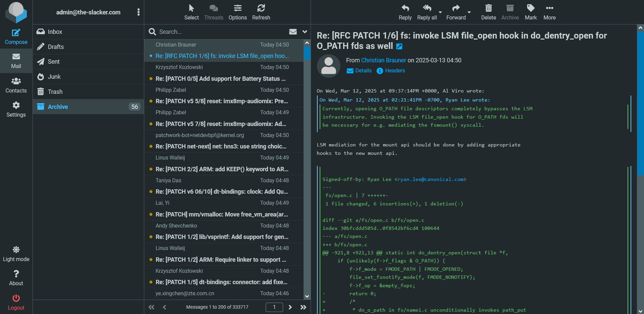The width and height of the screenshot is (644, 314).
Task: Open the Drafts folder
Action: coord(88,47)
